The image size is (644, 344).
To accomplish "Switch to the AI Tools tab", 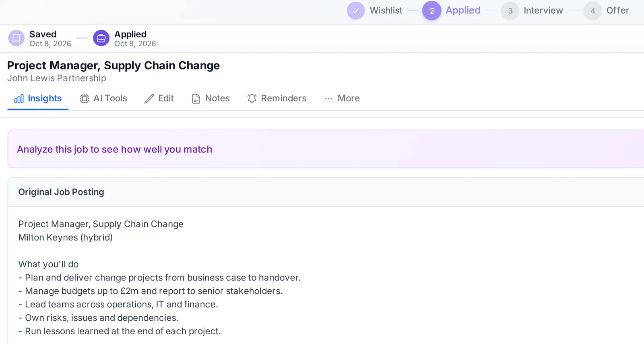I will point(103,99).
